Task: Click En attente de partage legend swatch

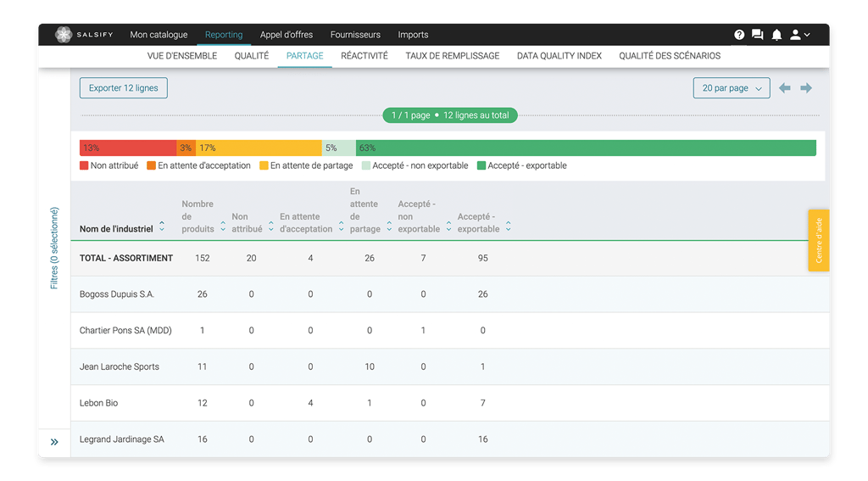Action: pos(264,165)
